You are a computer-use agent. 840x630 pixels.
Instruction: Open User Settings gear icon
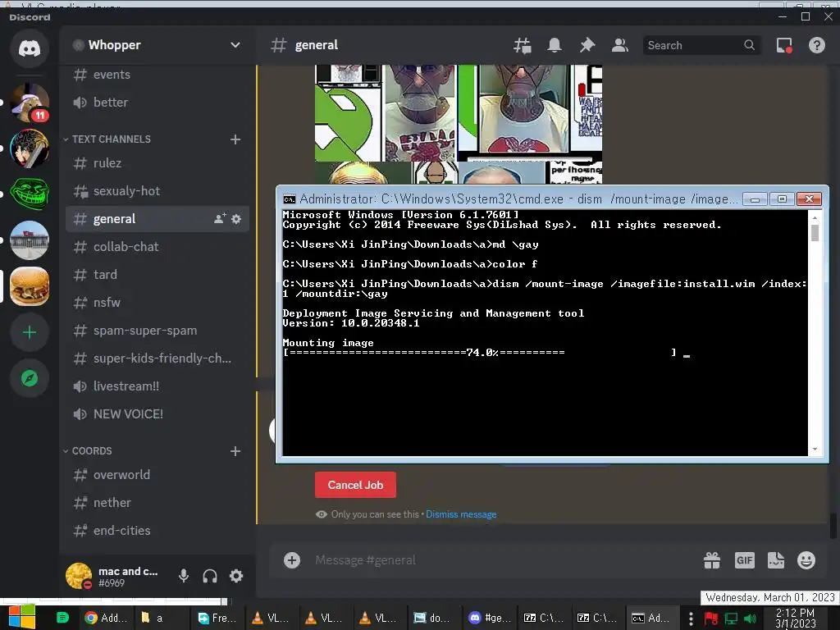coord(236,576)
